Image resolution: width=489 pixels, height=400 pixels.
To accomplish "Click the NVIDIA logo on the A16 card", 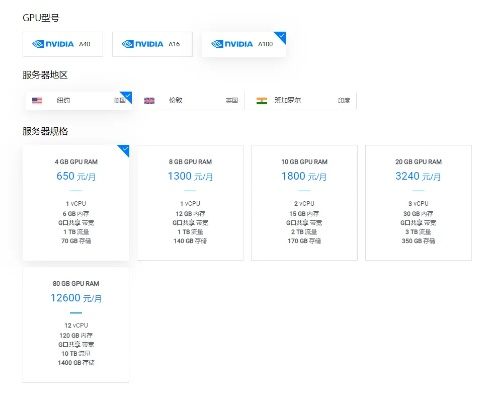I will 143,44.
